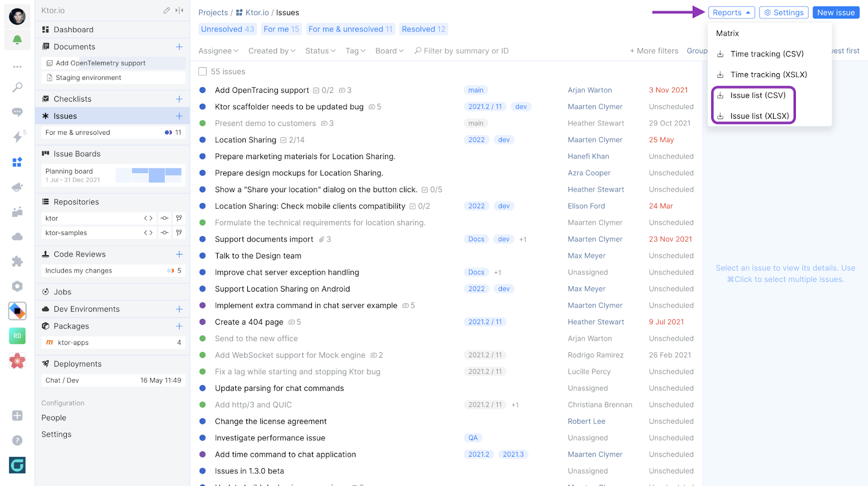Open the cloud icon in the left rail
The image size is (868, 486).
[x=17, y=237]
